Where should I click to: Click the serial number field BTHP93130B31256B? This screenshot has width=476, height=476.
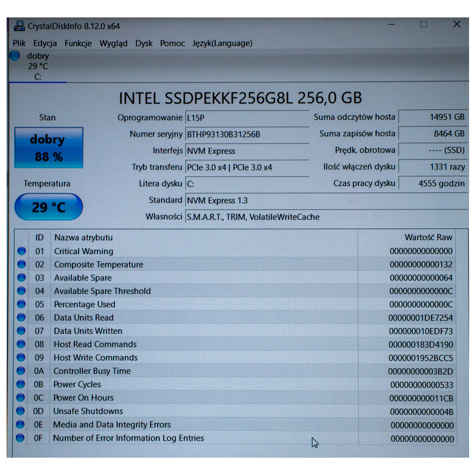(247, 134)
